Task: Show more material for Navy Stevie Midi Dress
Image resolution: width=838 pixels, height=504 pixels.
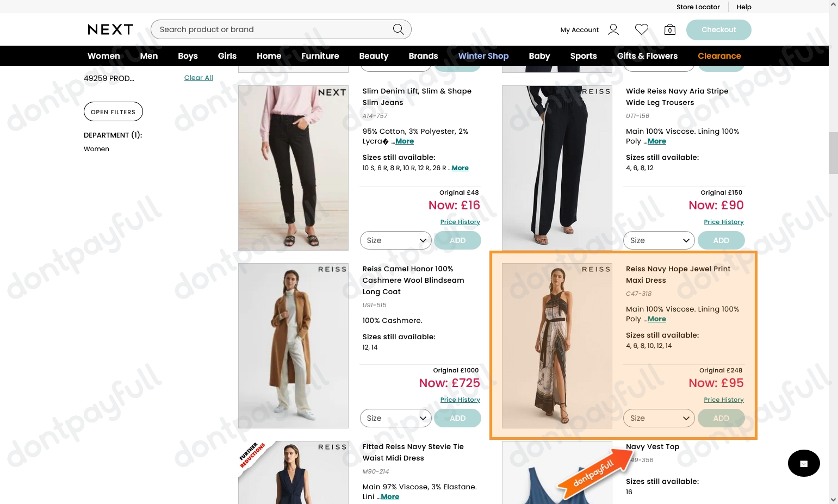Action: coord(390,497)
